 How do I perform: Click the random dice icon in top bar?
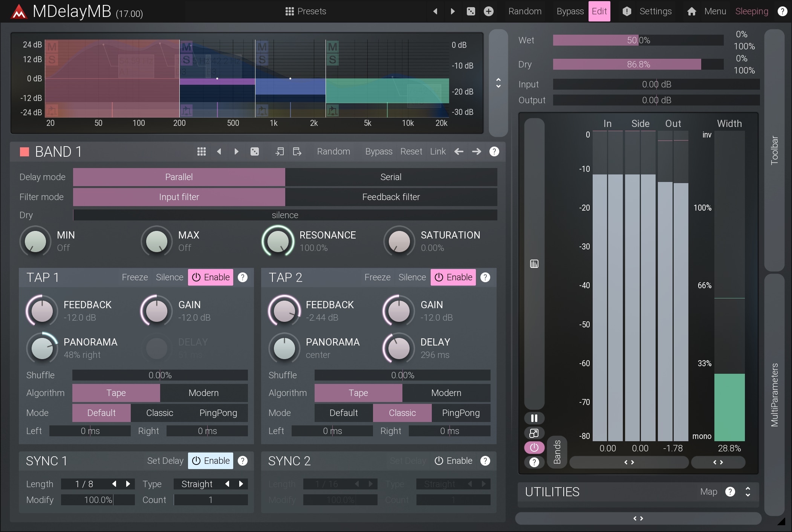(471, 11)
